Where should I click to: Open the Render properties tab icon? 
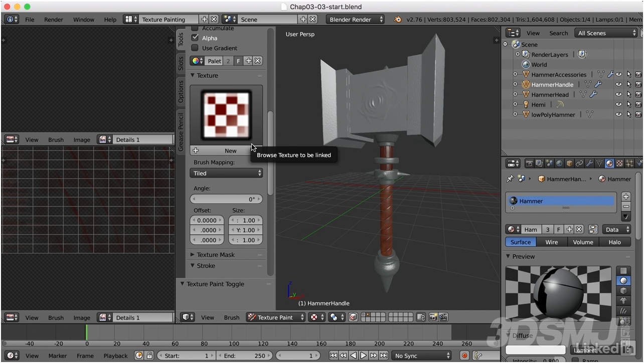[529, 163]
